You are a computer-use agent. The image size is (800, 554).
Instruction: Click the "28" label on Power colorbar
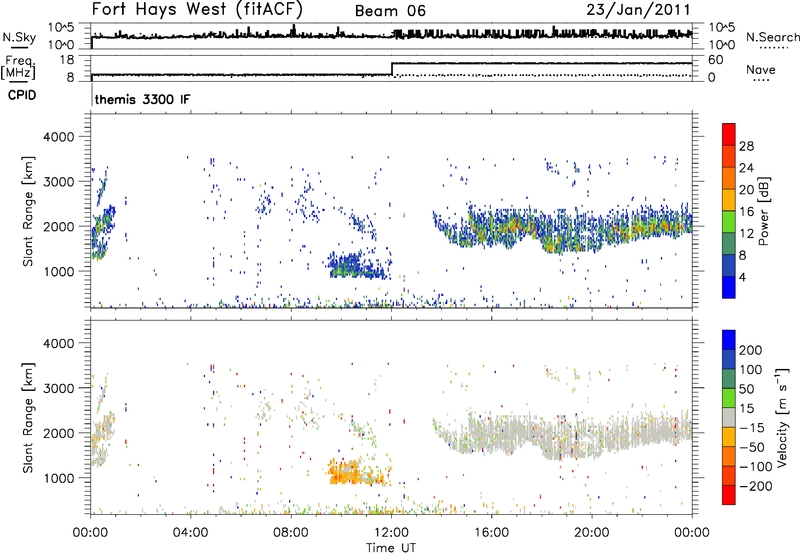click(x=746, y=146)
